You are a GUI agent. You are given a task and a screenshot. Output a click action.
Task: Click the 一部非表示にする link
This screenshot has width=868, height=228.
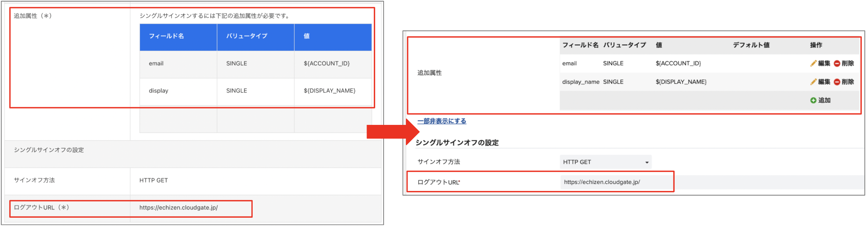[441, 121]
